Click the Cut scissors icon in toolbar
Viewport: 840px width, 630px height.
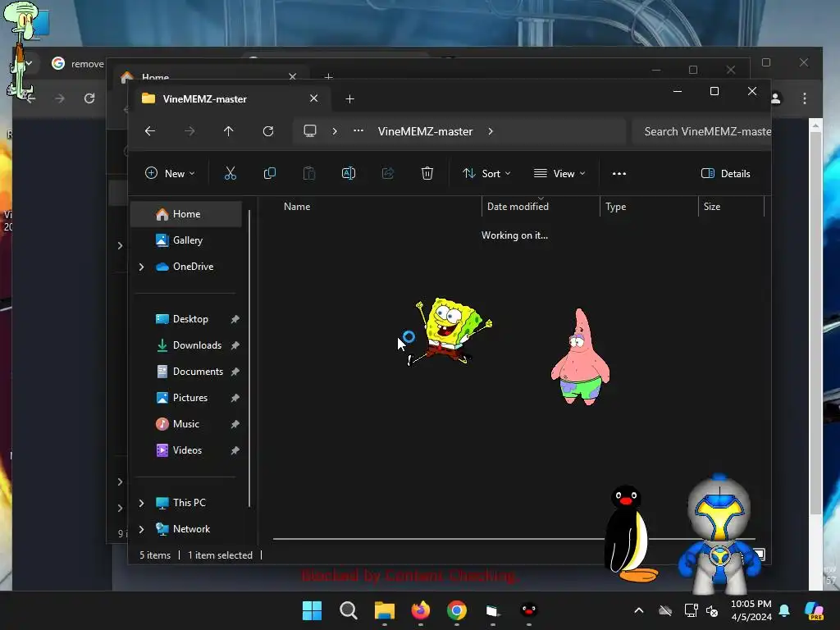point(230,173)
